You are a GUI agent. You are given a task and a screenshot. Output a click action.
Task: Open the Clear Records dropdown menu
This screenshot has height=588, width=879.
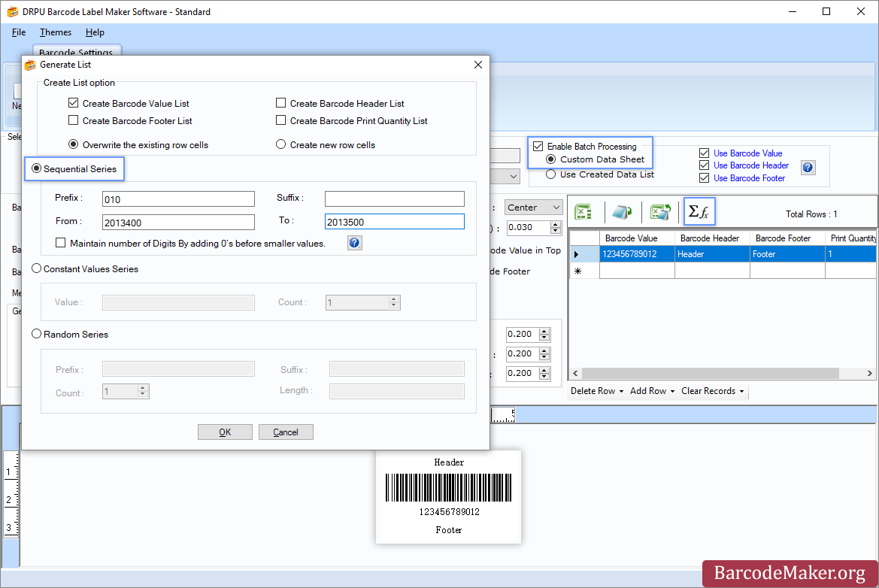[x=713, y=391]
